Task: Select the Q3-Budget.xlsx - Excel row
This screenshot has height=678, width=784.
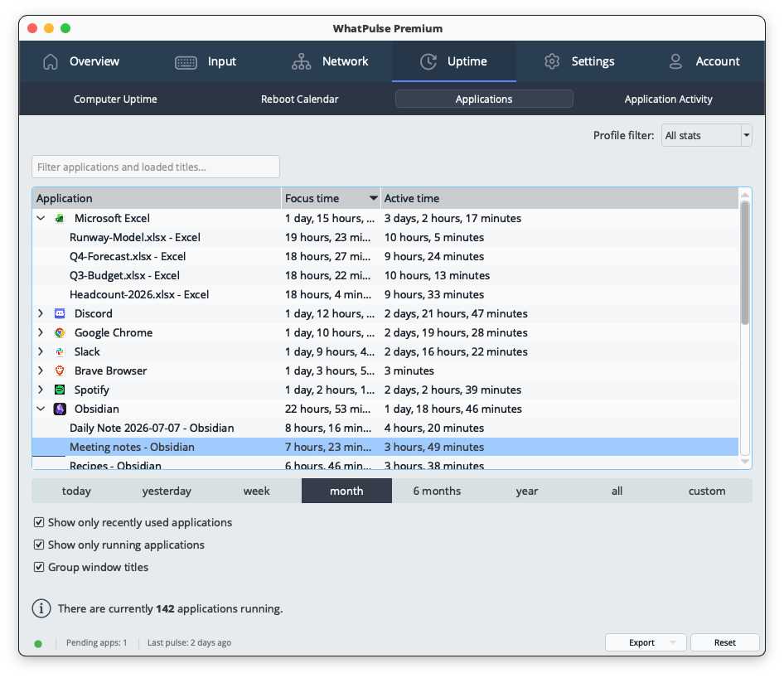Action: [385, 275]
